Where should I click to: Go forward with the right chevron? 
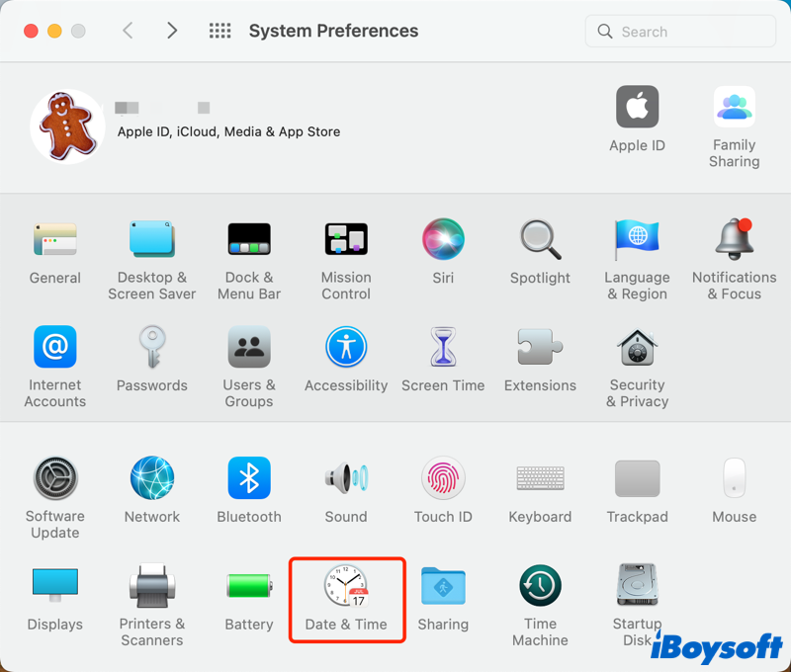172,32
